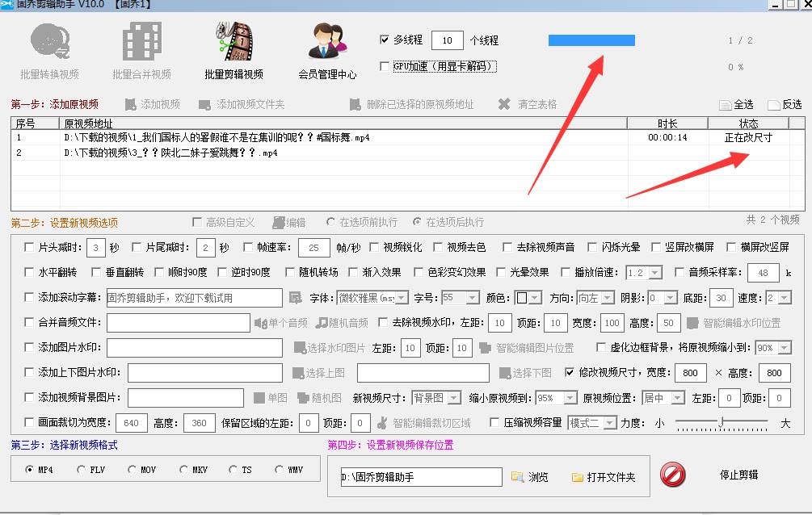Click the open folder icon
The image size is (812, 515).
point(578,477)
